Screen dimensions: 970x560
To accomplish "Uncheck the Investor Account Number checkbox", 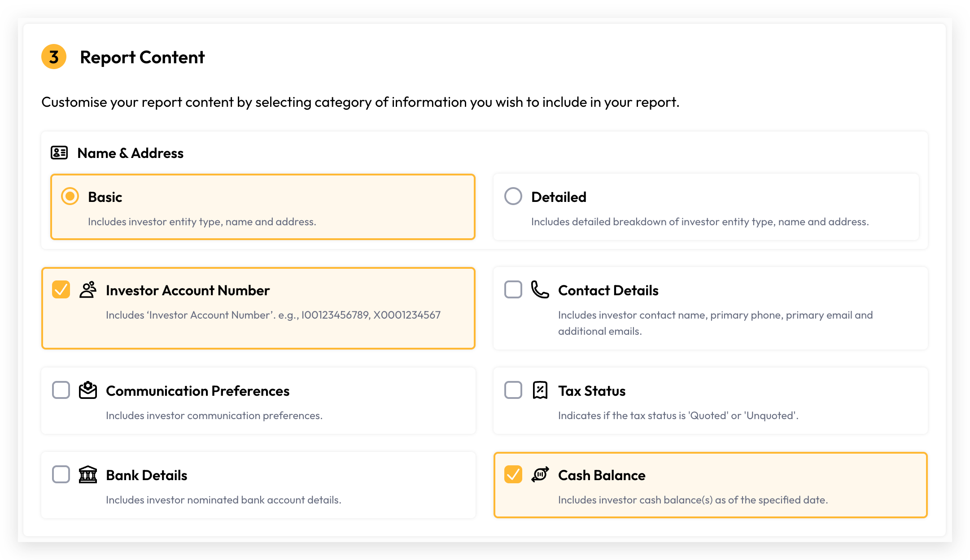I will coord(61,290).
